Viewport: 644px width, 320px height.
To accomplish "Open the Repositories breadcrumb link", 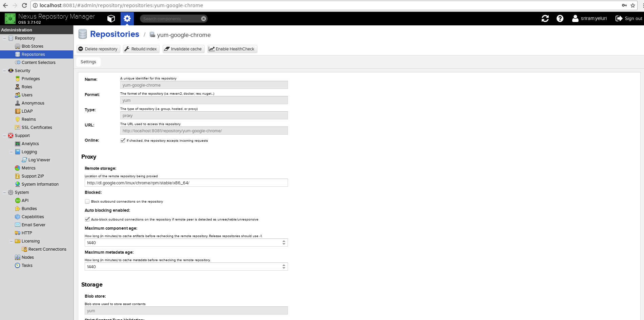I will [115, 34].
